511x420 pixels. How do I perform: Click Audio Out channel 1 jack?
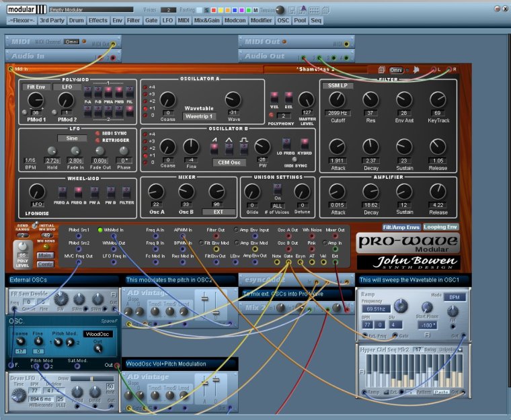point(304,58)
